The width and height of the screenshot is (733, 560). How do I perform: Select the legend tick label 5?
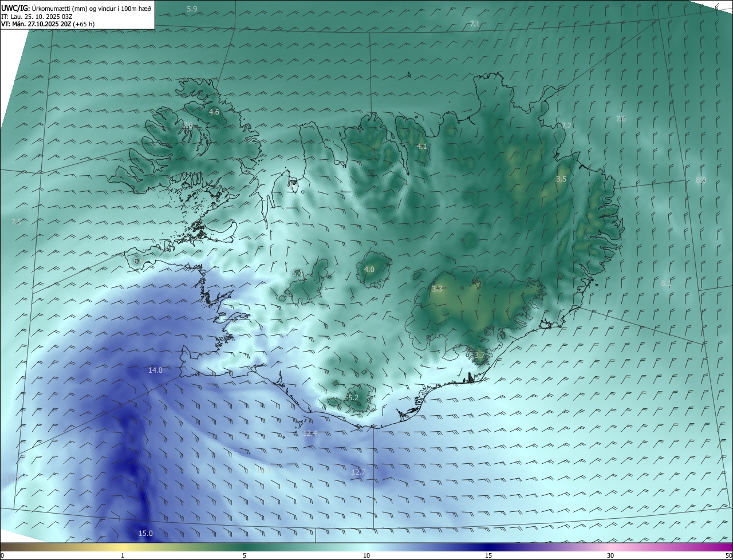pos(245,555)
